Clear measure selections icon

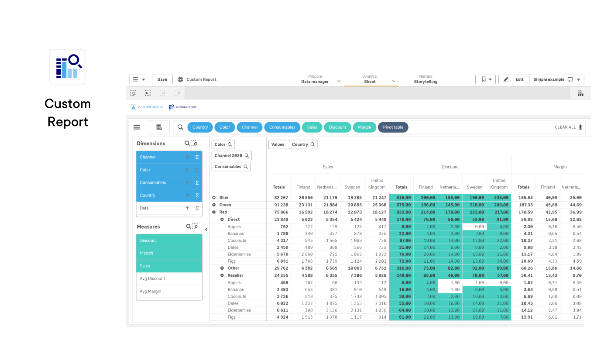coord(195,227)
